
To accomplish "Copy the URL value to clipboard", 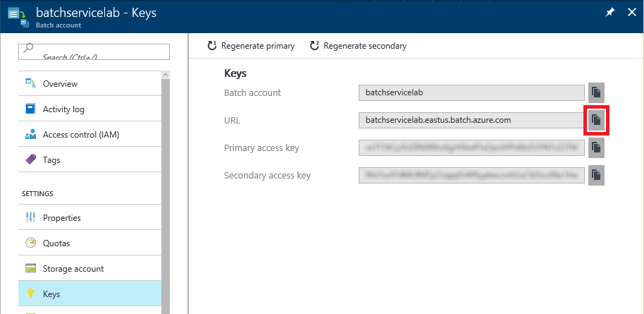I will pos(596,120).
